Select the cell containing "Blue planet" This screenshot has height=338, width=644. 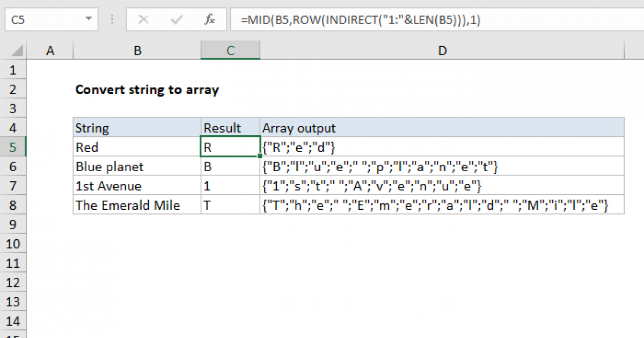click(137, 166)
